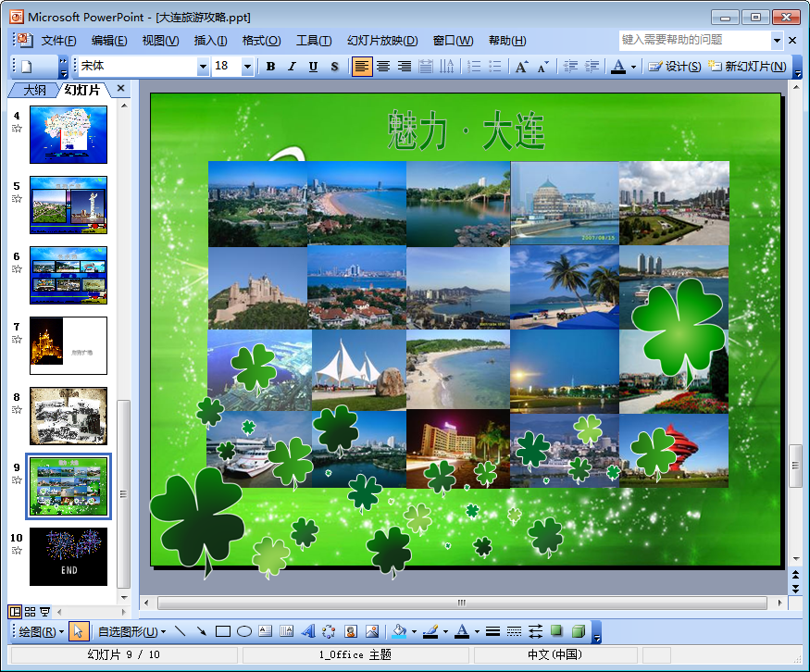Open the Tools menu 工具(T)
Image resolution: width=810 pixels, height=672 pixels.
coord(314,41)
